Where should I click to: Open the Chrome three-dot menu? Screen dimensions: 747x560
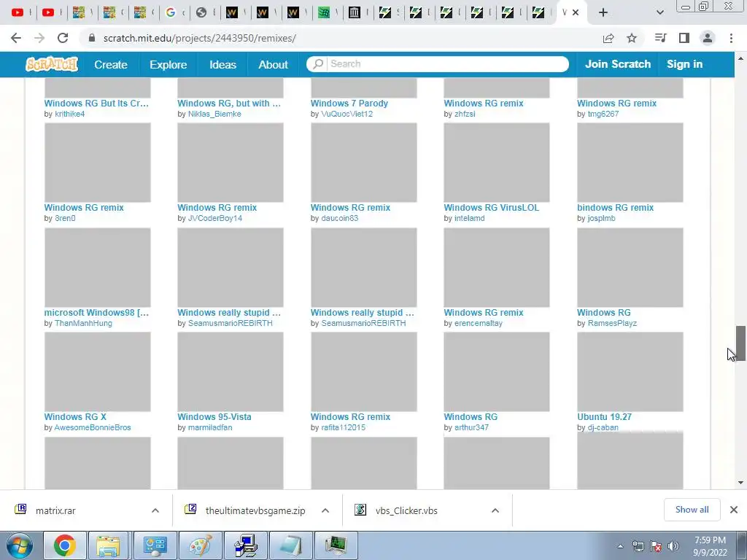click(x=731, y=38)
